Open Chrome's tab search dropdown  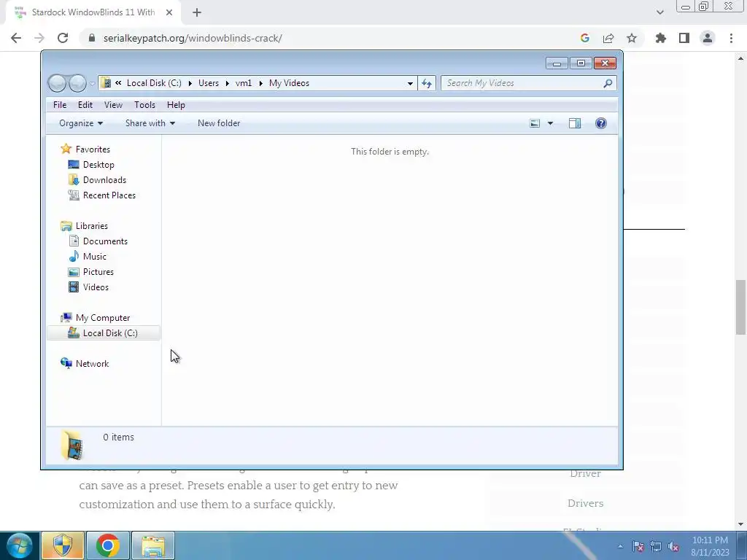click(659, 12)
